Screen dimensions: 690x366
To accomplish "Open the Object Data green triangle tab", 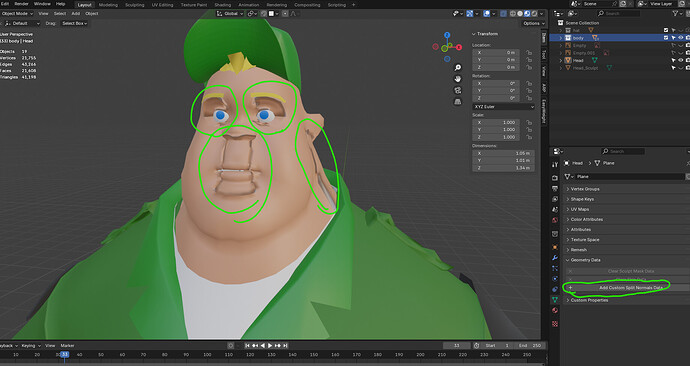I will click(x=555, y=300).
